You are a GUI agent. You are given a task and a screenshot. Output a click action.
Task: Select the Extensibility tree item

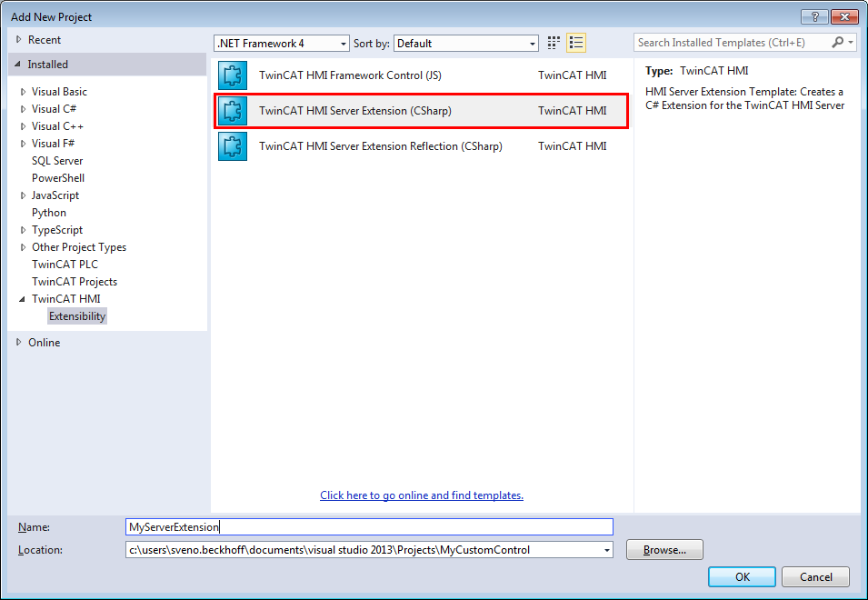coord(77,316)
